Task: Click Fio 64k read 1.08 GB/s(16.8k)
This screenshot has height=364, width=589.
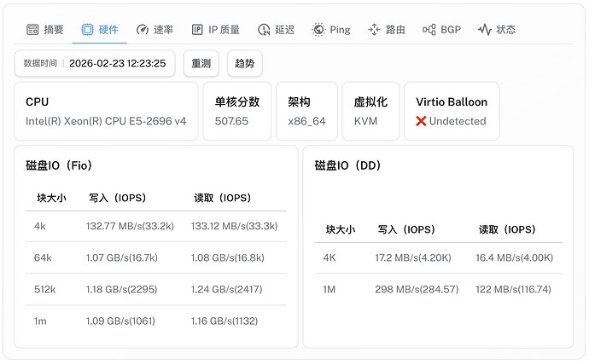Action: click(x=228, y=257)
